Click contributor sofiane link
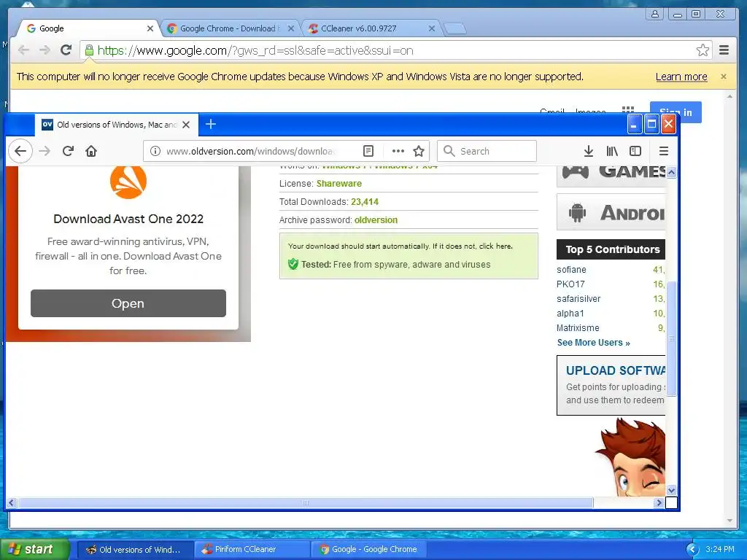This screenshot has width=747, height=560. pyautogui.click(x=571, y=270)
